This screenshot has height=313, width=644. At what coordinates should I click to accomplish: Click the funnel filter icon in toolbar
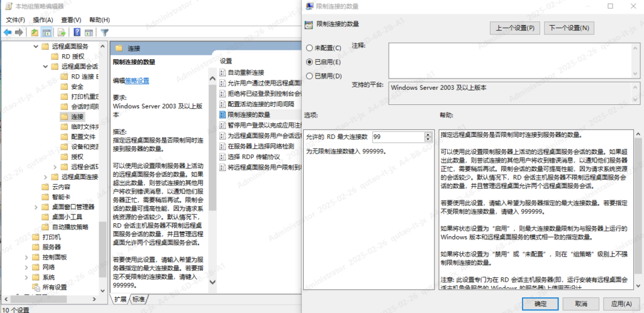tap(105, 33)
